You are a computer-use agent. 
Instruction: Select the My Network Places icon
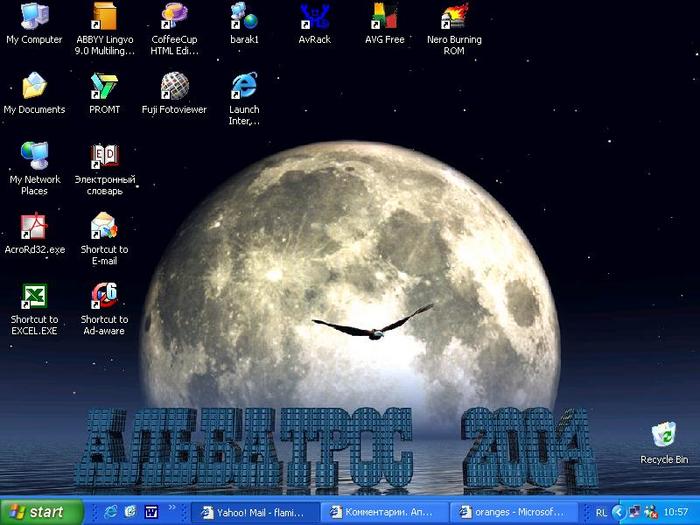(34, 168)
